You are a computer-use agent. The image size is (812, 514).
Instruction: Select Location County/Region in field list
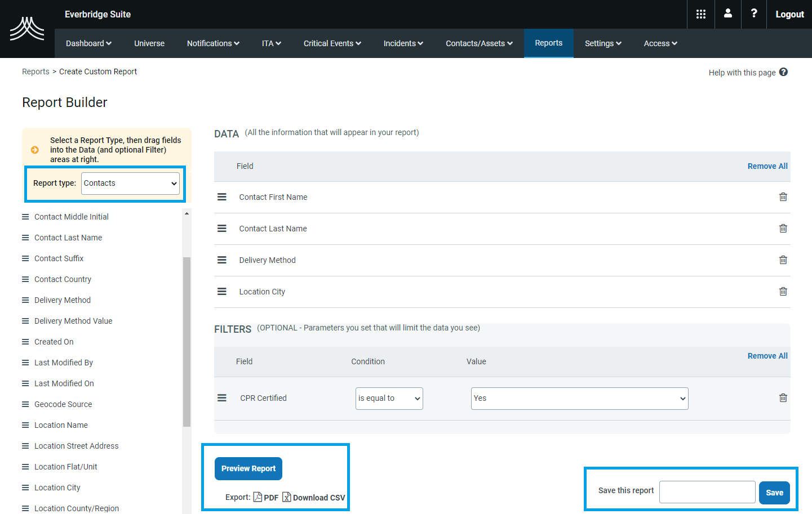click(77, 508)
